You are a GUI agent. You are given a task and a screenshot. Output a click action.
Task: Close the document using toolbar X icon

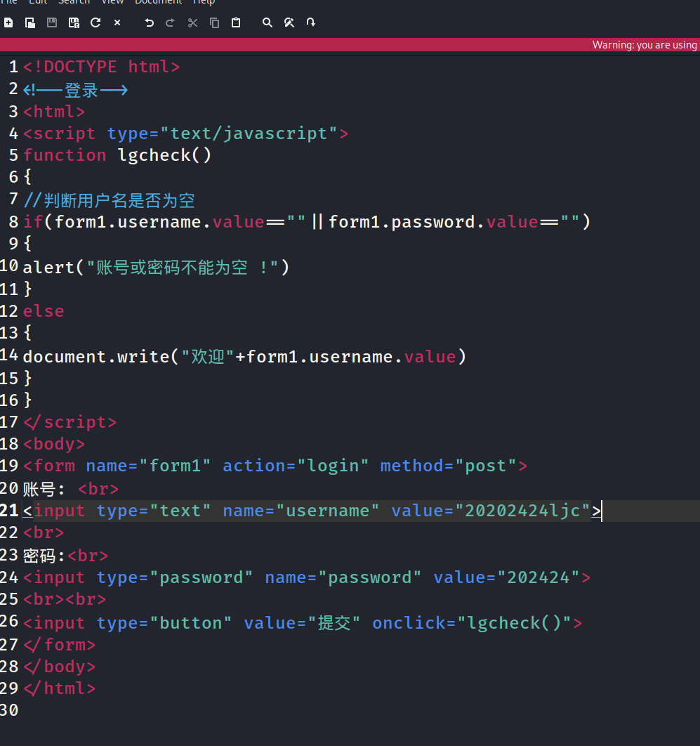pyautogui.click(x=117, y=22)
